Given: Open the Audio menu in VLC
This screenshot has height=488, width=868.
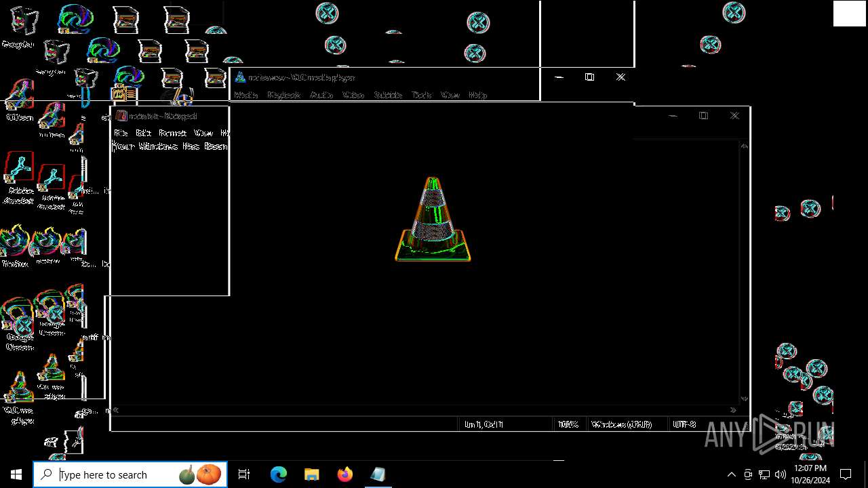Looking at the screenshot, I should point(321,95).
